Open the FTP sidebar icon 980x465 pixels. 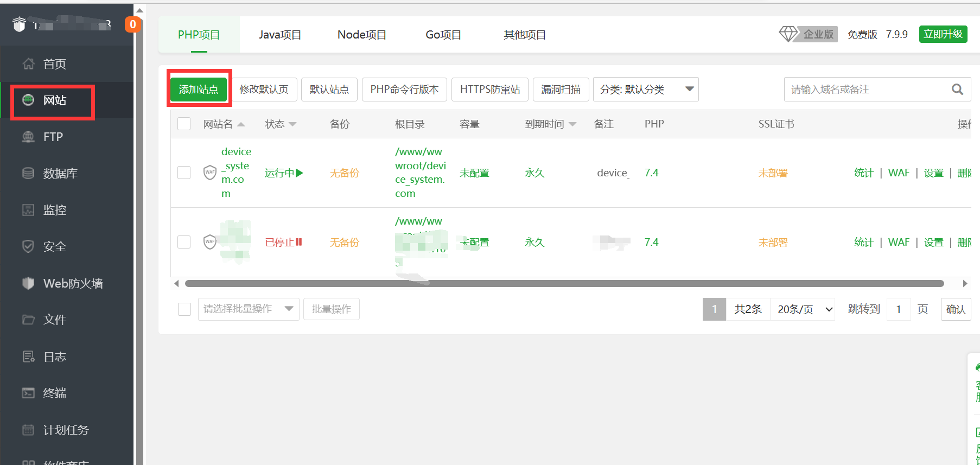[28, 137]
